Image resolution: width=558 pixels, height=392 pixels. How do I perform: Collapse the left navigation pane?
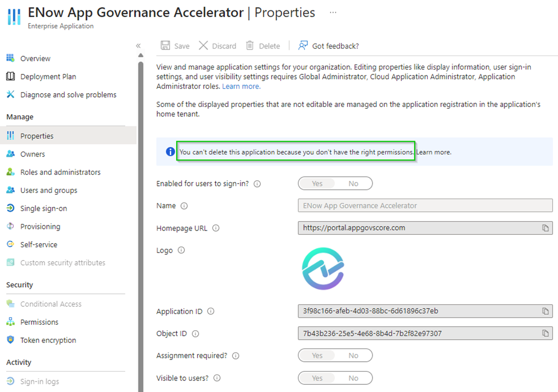click(x=139, y=46)
